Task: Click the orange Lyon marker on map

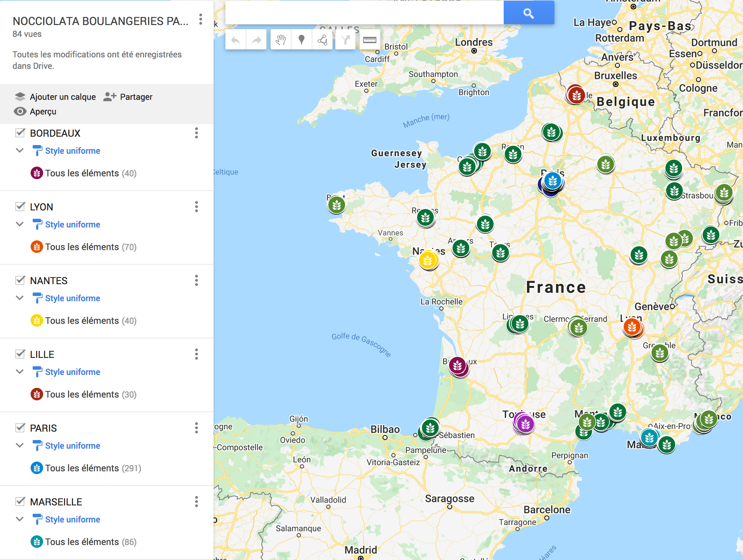Action: (632, 327)
